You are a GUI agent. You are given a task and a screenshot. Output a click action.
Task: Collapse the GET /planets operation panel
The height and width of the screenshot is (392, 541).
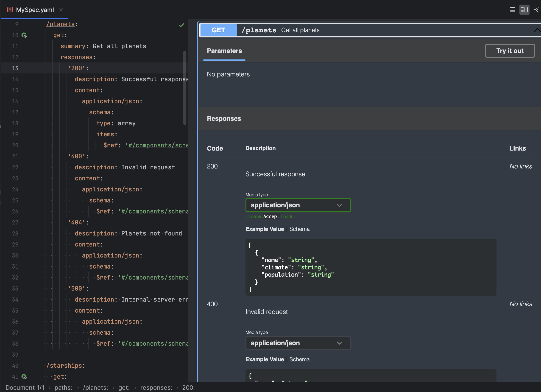[x=537, y=30]
